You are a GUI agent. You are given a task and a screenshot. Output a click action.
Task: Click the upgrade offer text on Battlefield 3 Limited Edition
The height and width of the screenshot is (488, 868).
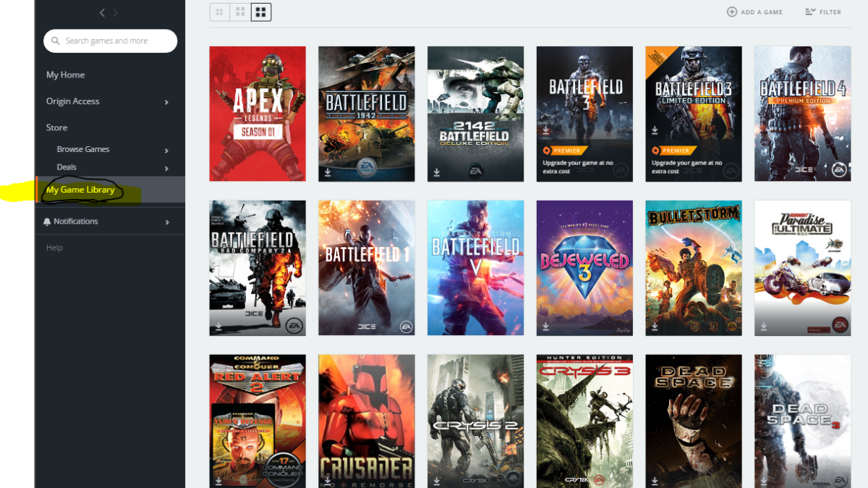[687, 167]
